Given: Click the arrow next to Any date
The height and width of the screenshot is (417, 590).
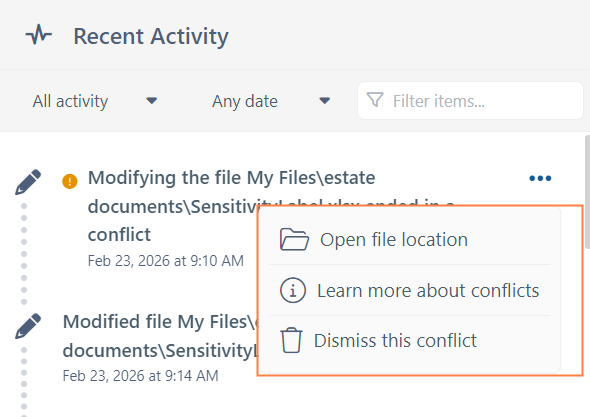Looking at the screenshot, I should pyautogui.click(x=324, y=101).
